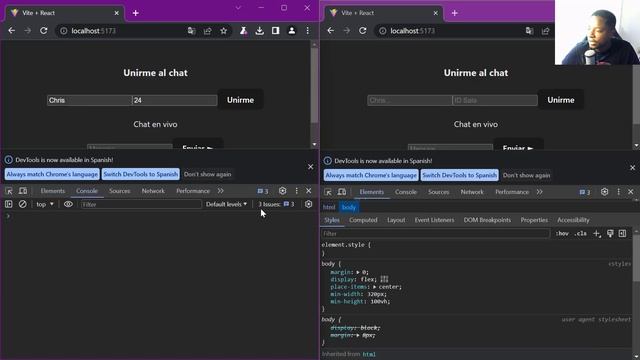Open left DevTools customize three-dot menu
Viewport: 640px width, 360px height.
(x=297, y=191)
